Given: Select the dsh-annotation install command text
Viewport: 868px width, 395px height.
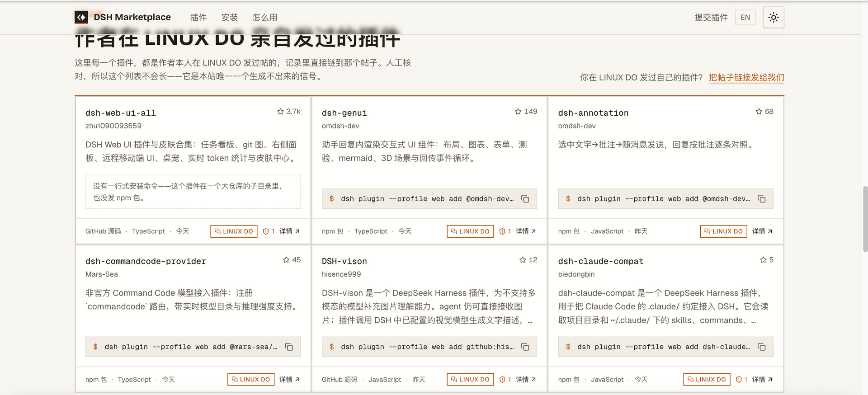Looking at the screenshot, I should [664, 199].
